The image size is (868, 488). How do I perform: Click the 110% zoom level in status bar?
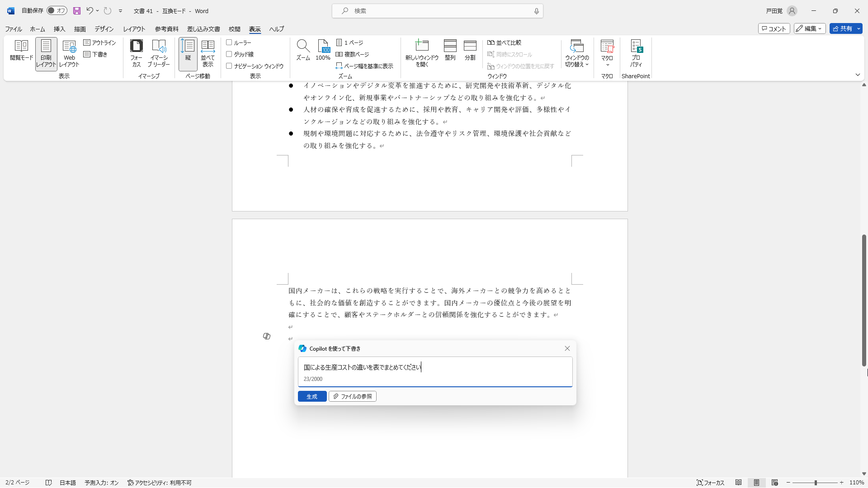click(x=857, y=483)
